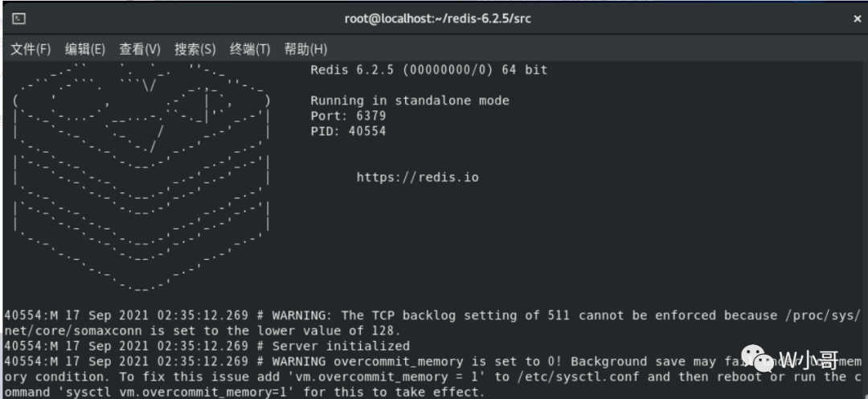This screenshot has height=399, width=868.
Task: Open the 搜索(S) menu
Action: [194, 49]
